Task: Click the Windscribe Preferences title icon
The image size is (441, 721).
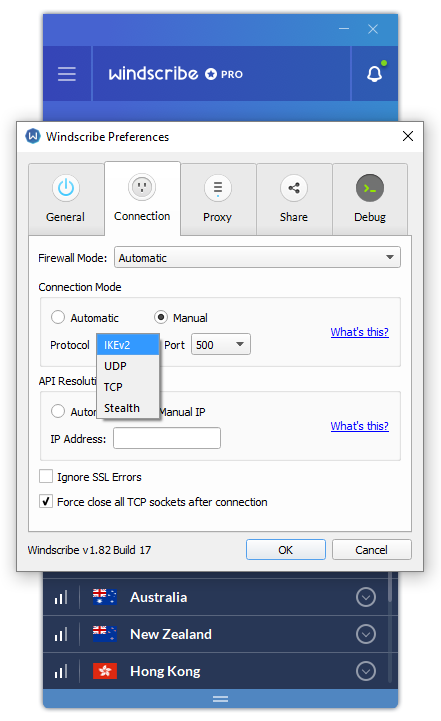Action: [33, 136]
